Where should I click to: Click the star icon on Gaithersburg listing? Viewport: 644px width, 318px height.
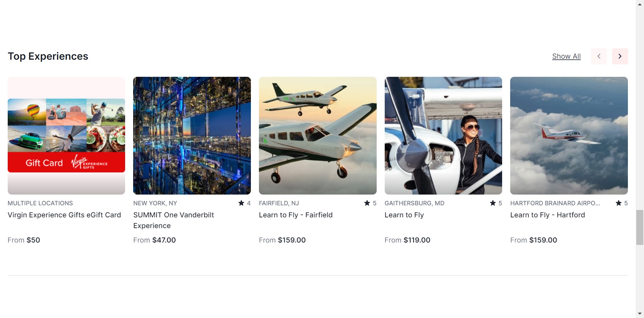tap(493, 203)
